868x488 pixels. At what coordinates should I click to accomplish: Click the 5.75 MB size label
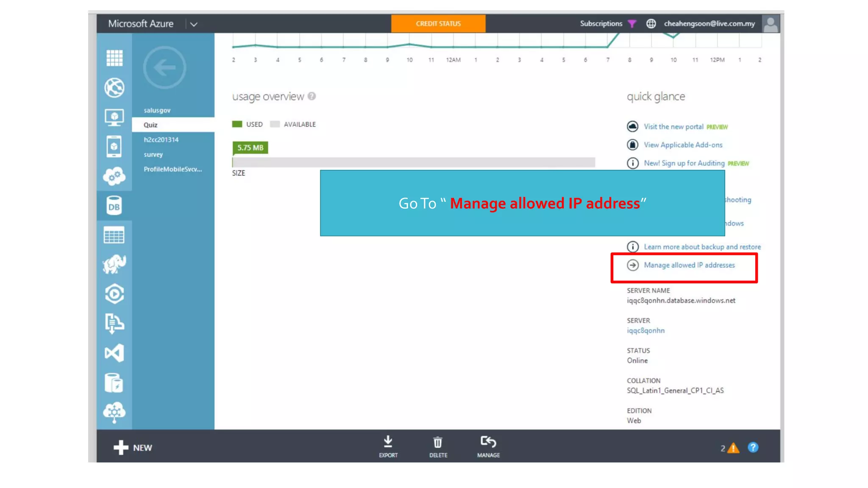coord(250,148)
